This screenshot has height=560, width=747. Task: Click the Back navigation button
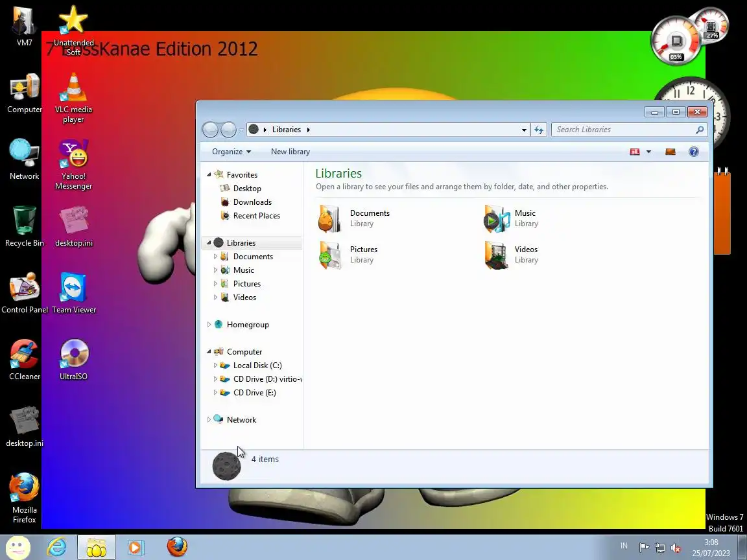[210, 130]
